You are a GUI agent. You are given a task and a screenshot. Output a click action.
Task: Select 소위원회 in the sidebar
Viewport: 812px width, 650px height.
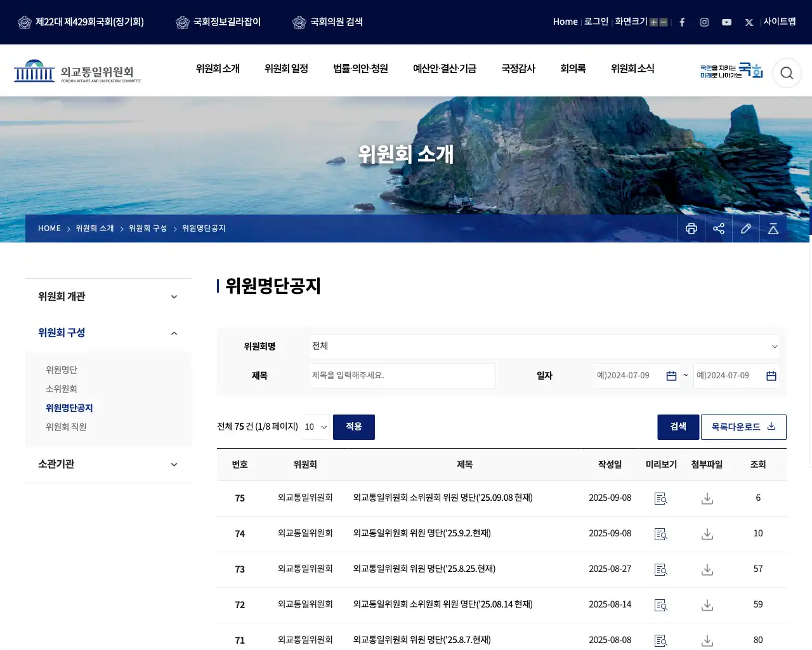pyautogui.click(x=62, y=389)
